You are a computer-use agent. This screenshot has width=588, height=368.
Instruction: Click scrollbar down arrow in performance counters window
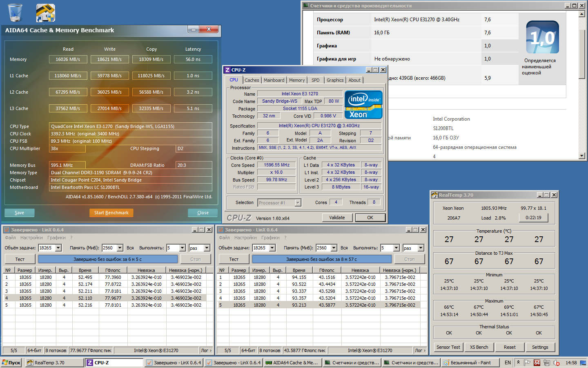(x=582, y=156)
